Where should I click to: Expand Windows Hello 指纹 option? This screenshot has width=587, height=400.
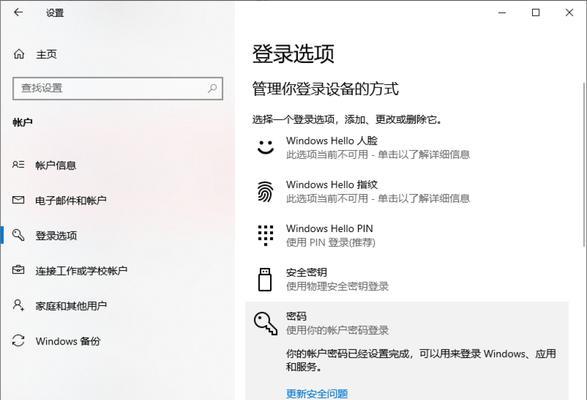pyautogui.click(x=407, y=191)
